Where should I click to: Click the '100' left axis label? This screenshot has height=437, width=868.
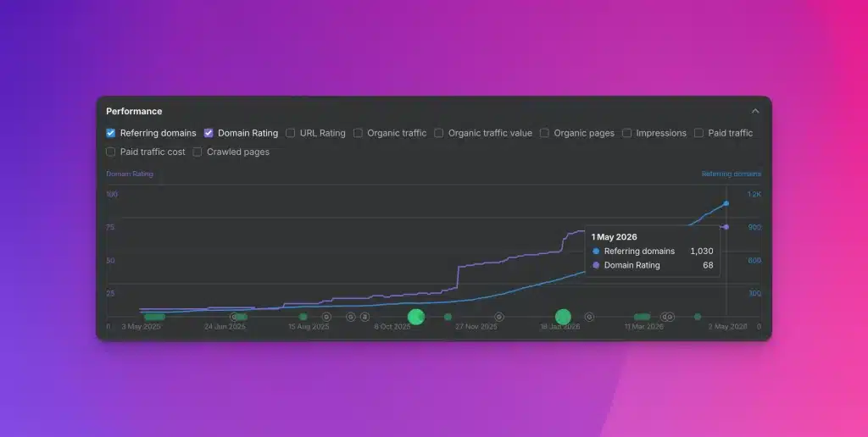pos(112,194)
